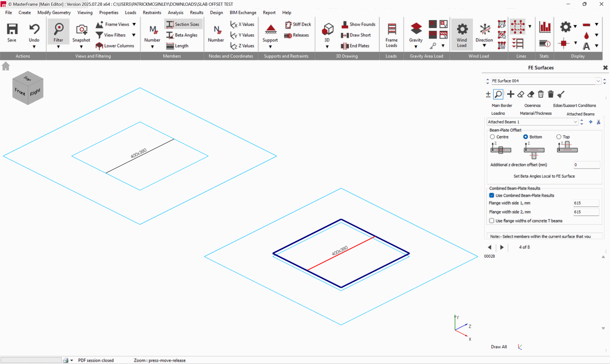The image size is (610, 364).
Task: Switch to the Material/Thickness tab
Action: (536, 113)
